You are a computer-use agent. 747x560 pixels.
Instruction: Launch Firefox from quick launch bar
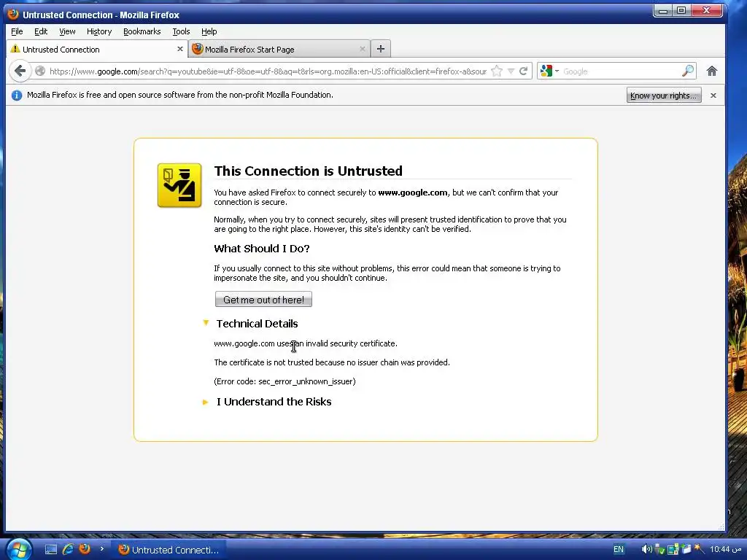[85, 549]
